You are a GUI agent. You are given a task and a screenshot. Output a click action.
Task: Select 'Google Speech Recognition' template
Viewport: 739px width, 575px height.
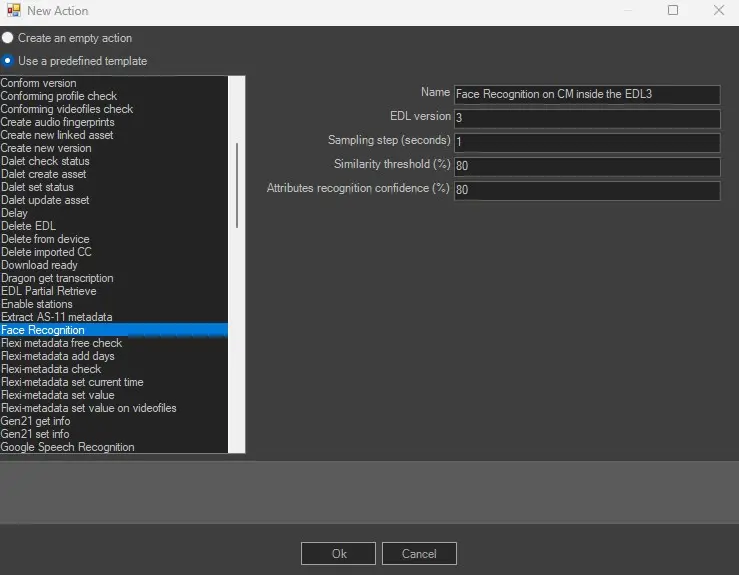point(67,447)
